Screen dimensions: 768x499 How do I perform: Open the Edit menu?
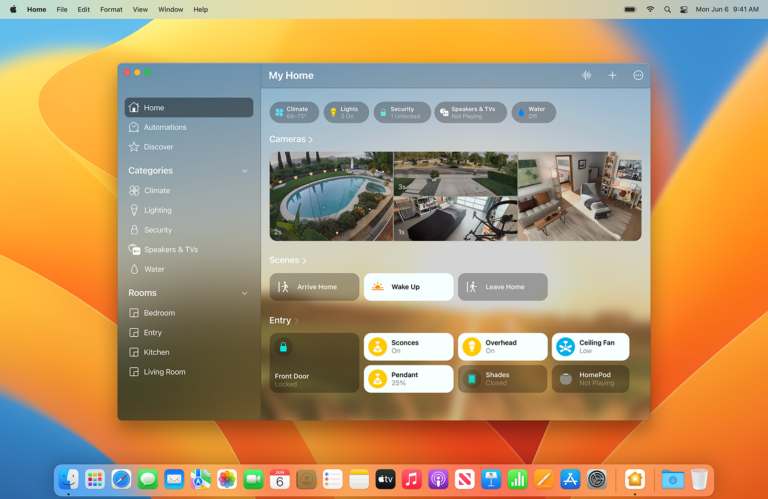pos(83,9)
